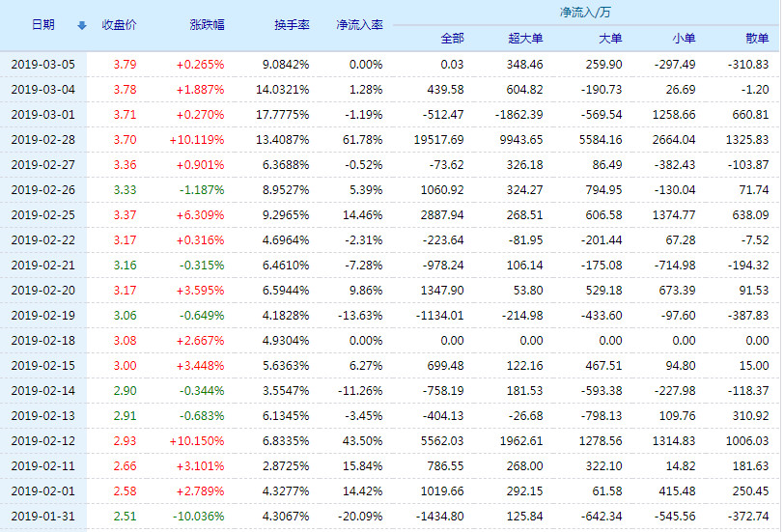Click retail order value 1325.83
The height and width of the screenshot is (532, 784).
pos(747,139)
